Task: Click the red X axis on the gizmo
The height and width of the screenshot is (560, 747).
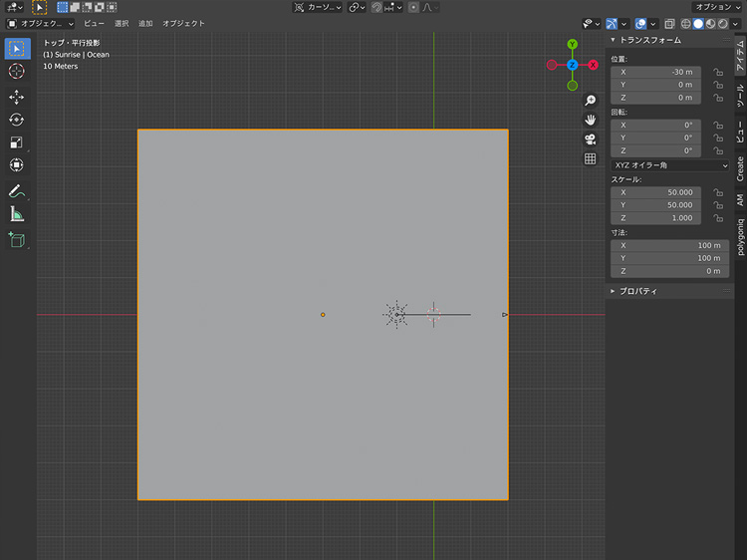Action: [593, 65]
